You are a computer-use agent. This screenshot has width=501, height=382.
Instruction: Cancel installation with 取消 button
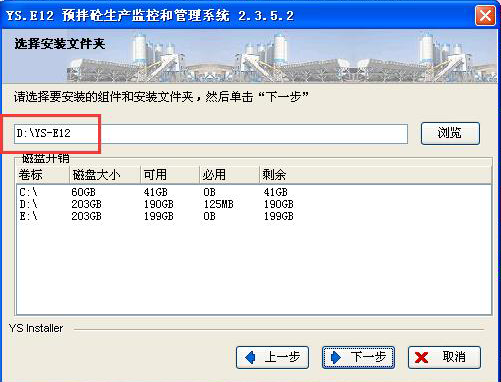coord(444,357)
